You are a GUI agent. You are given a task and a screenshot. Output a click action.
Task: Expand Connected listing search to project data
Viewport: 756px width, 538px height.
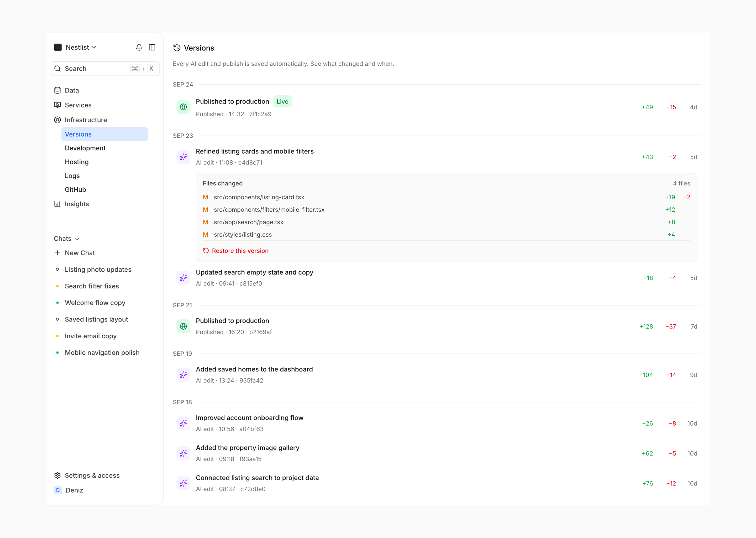(x=437, y=483)
